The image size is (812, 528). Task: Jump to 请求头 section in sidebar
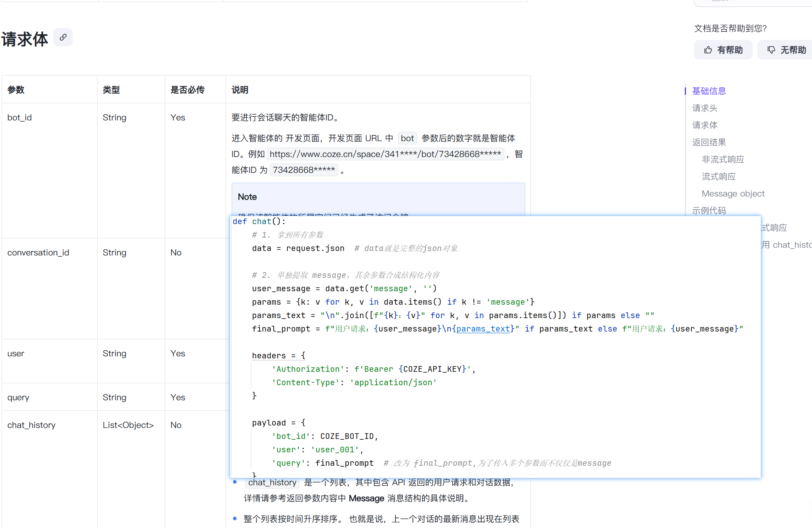(705, 108)
